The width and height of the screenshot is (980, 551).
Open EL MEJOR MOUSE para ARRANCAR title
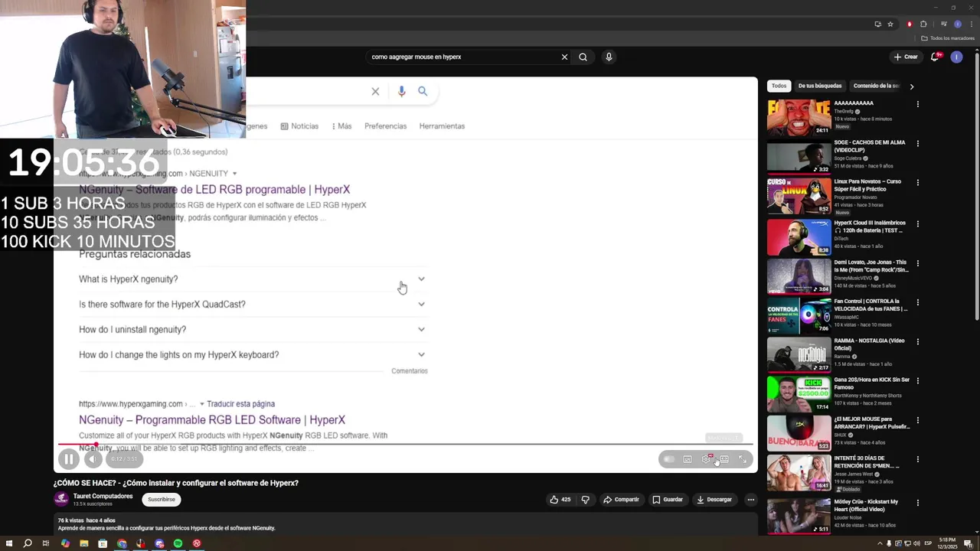871,422
